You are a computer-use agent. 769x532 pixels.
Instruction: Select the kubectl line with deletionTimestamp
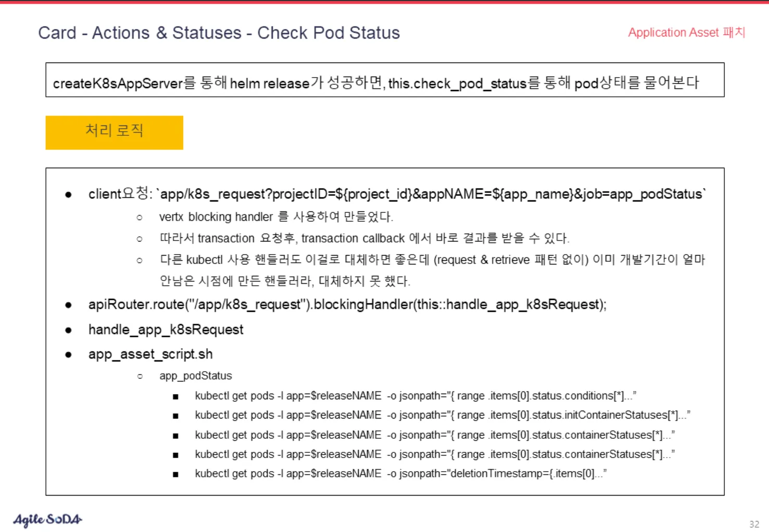[x=400, y=474]
